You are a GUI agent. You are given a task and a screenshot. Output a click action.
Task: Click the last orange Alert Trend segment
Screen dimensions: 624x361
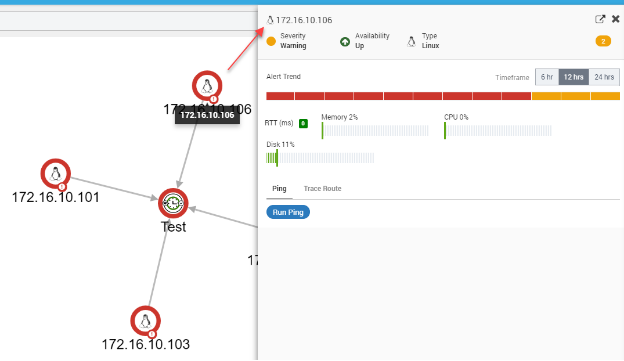click(x=605, y=96)
